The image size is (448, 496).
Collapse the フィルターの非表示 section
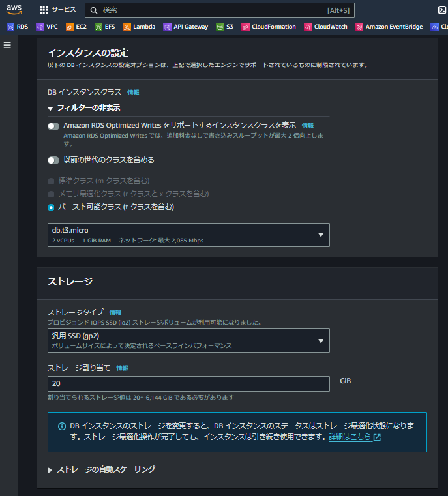pyautogui.click(x=84, y=108)
